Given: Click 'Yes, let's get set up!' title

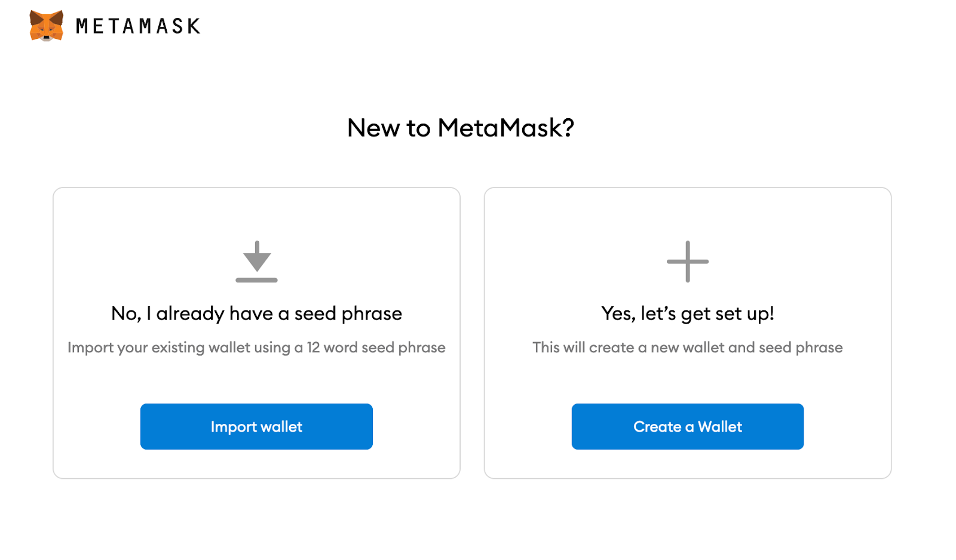Looking at the screenshot, I should pos(688,313).
